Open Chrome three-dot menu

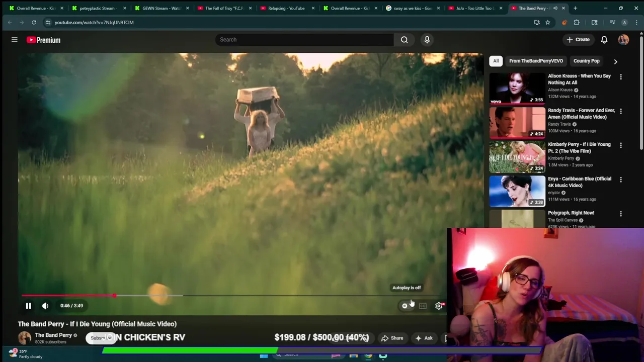point(636,22)
